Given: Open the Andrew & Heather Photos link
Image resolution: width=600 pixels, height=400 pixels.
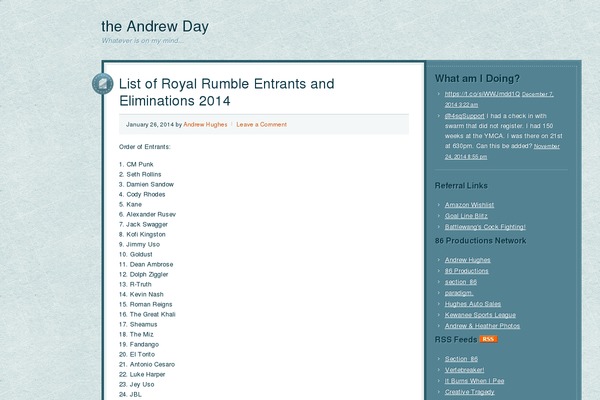Looking at the screenshot, I should tap(482, 326).
